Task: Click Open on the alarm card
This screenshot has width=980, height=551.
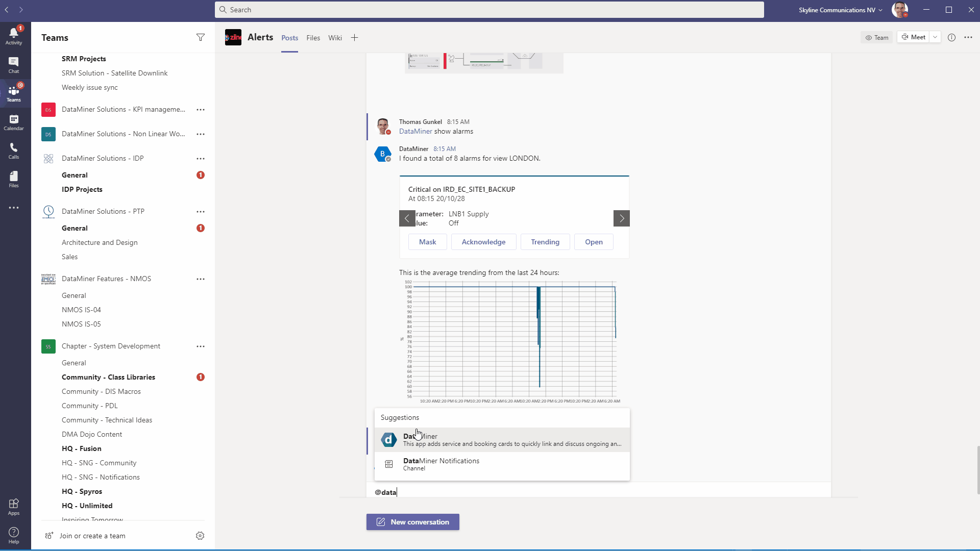Action: point(594,242)
